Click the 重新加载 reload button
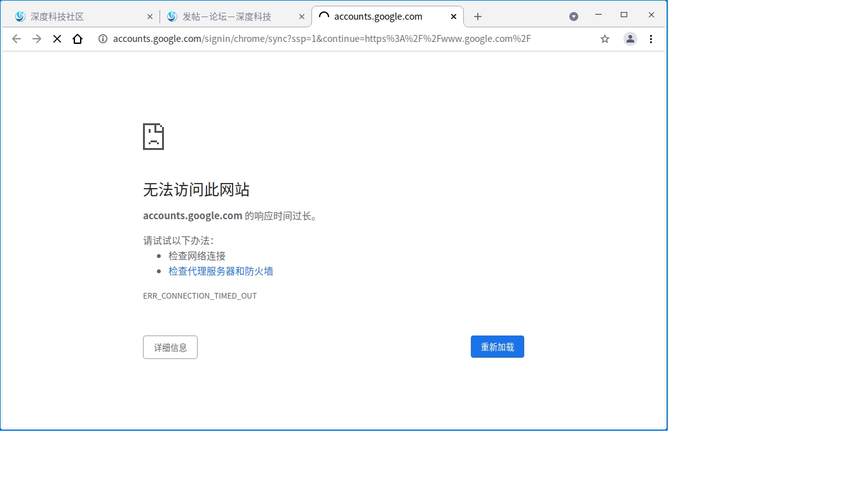Screen dimensions: 868x488 498,347
